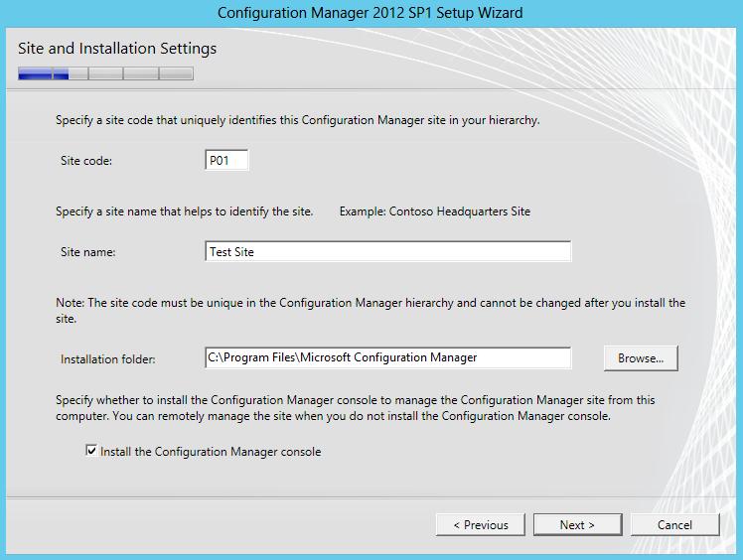Open the Browse... folder dialog
This screenshot has width=743, height=560.
click(641, 358)
